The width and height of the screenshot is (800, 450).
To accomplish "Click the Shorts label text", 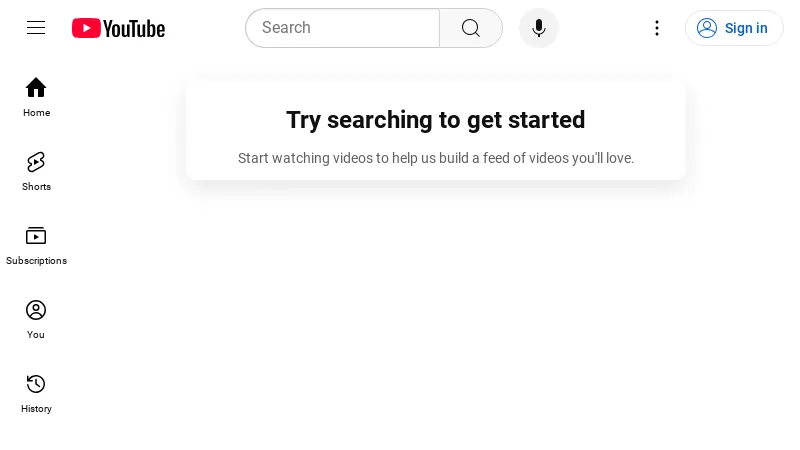I will pyautogui.click(x=36, y=187).
